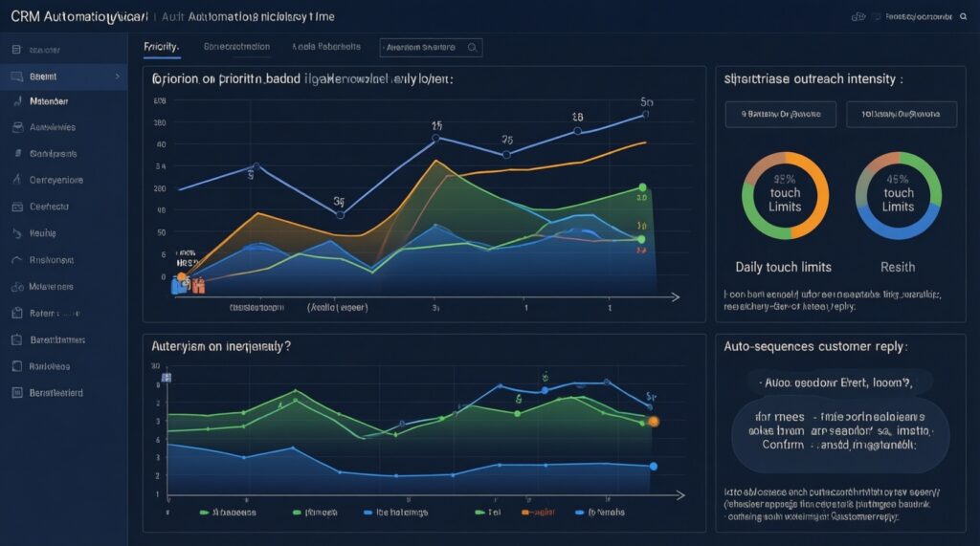This screenshot has width=980, height=546.
Task: Open the left selector box under outreach intensity
Action: coord(780,115)
